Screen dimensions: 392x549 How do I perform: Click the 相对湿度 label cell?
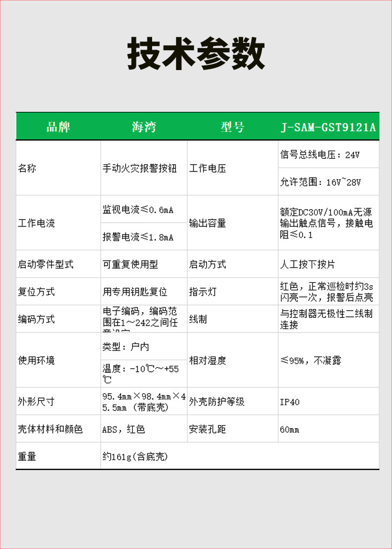point(233,360)
